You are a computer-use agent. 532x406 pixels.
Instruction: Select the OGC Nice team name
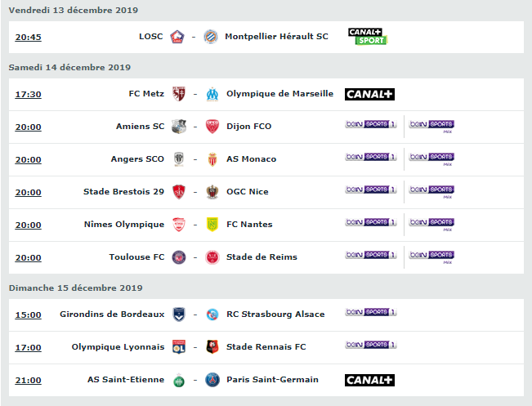click(248, 192)
